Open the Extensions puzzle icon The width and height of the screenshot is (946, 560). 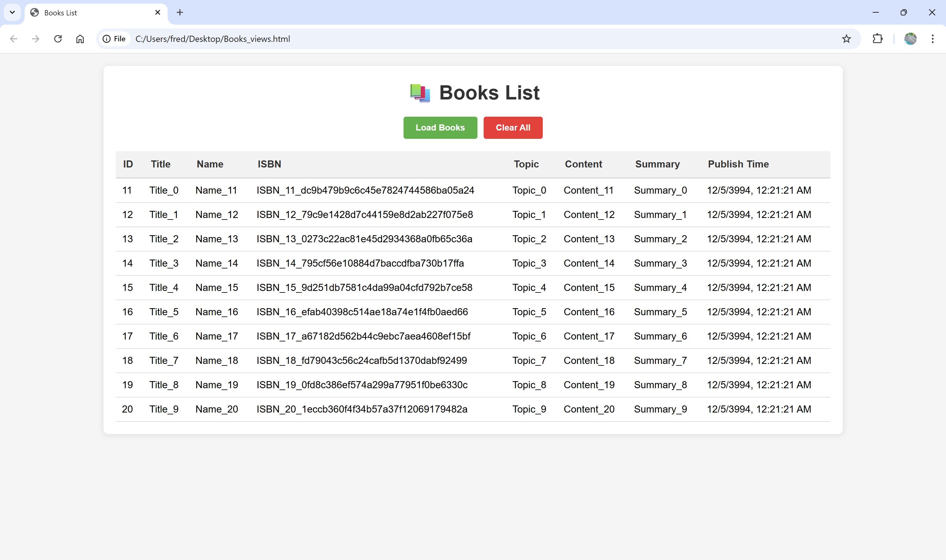[x=878, y=39]
